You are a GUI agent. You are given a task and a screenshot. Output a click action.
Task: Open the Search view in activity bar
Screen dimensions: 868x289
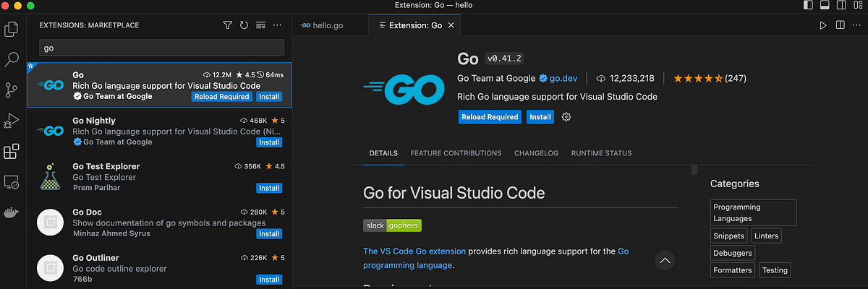coord(12,59)
